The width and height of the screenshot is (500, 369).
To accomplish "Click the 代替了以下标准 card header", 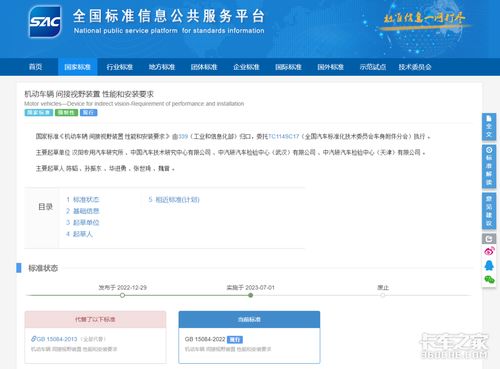I will [95, 319].
